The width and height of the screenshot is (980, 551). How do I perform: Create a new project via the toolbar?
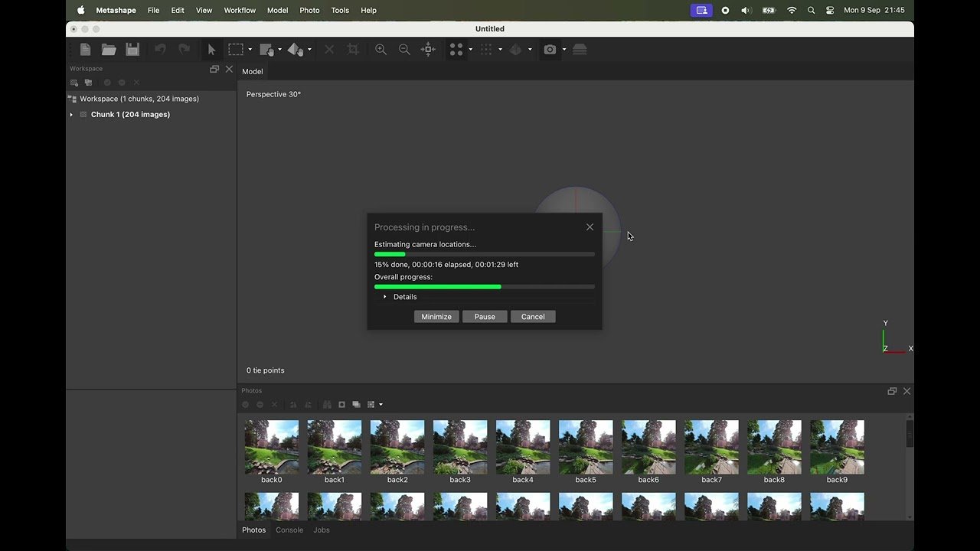(86, 50)
